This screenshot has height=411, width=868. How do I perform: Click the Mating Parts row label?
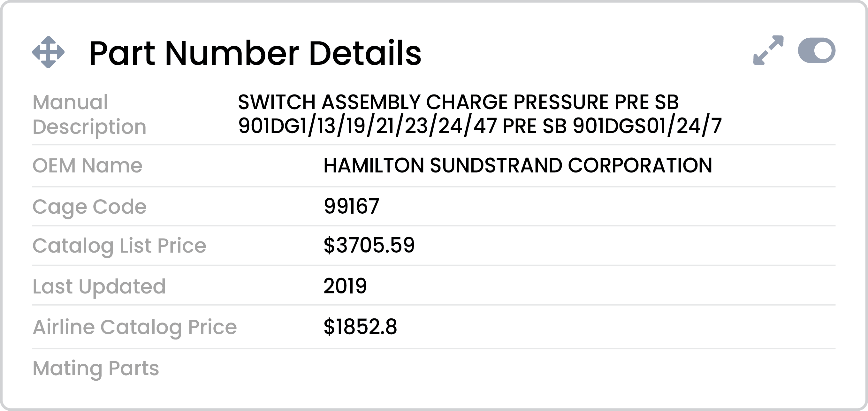pos(96,369)
